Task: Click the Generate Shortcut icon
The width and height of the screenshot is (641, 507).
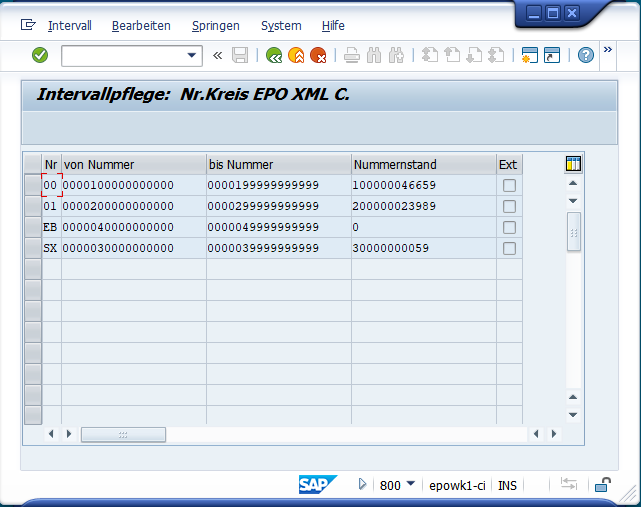Action: point(552,55)
